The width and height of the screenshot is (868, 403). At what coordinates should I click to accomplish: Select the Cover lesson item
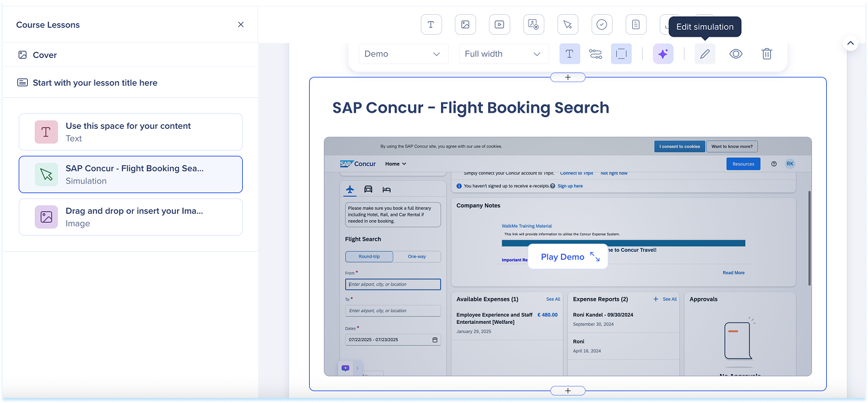click(45, 55)
